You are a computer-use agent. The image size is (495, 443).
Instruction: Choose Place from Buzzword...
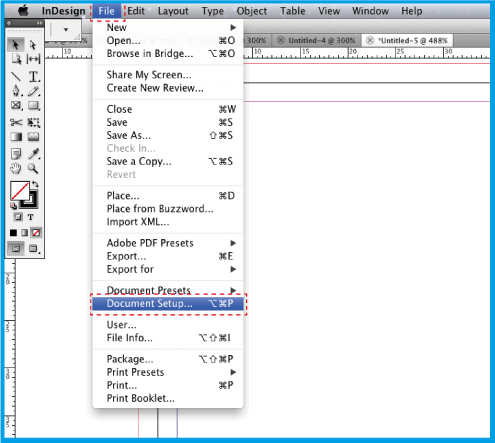point(168,209)
